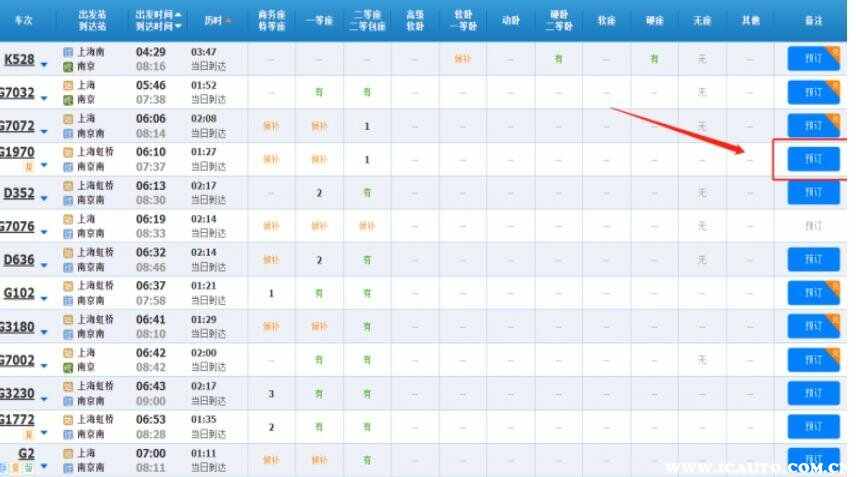The width and height of the screenshot is (856, 477).
Task: Click departure time 06:37 in G102 row
Action: pos(151,285)
